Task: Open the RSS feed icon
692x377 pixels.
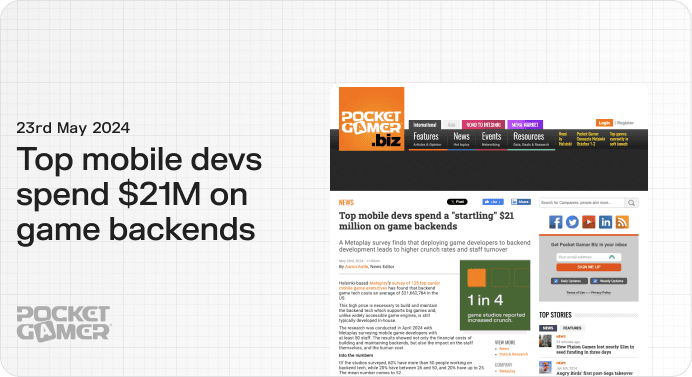Action: [x=622, y=222]
